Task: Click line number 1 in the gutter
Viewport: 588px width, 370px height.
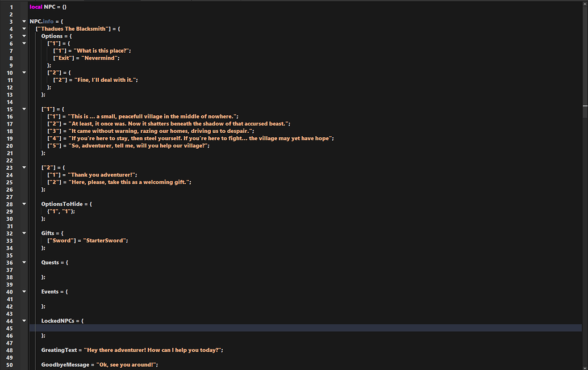Action: pos(11,7)
